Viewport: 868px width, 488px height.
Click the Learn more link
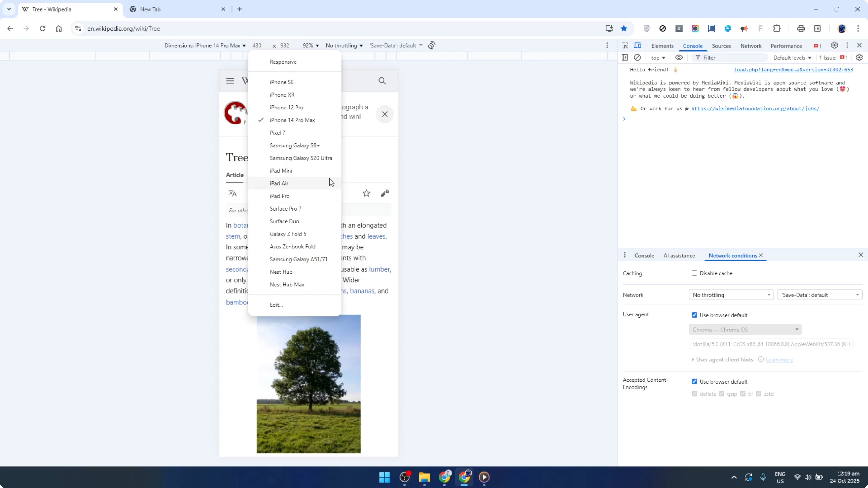click(x=779, y=360)
